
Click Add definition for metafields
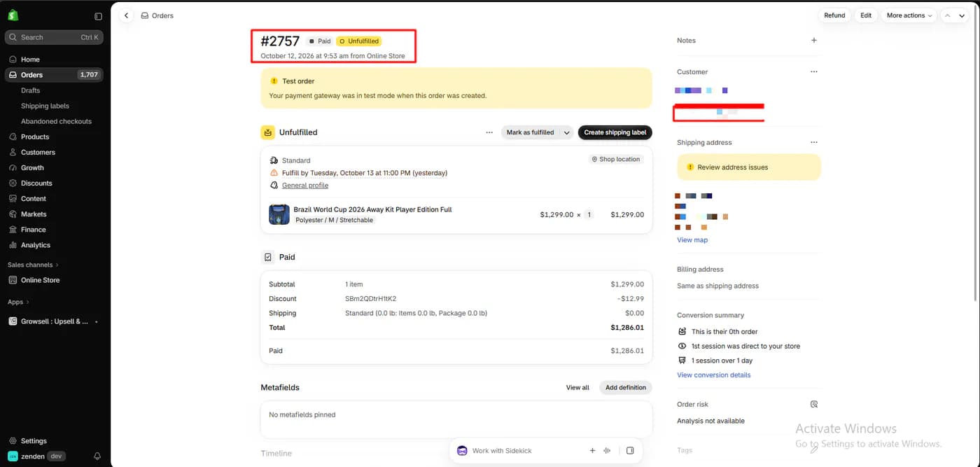point(626,387)
